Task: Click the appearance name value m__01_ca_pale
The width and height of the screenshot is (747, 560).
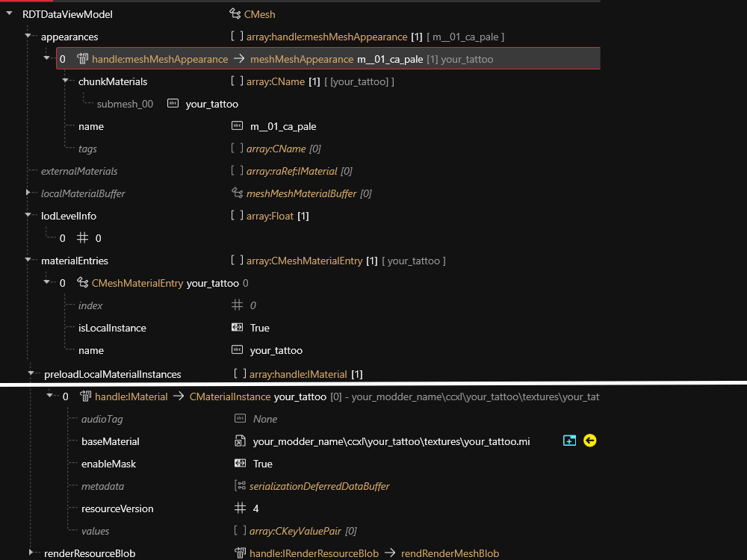Action: pos(283,126)
